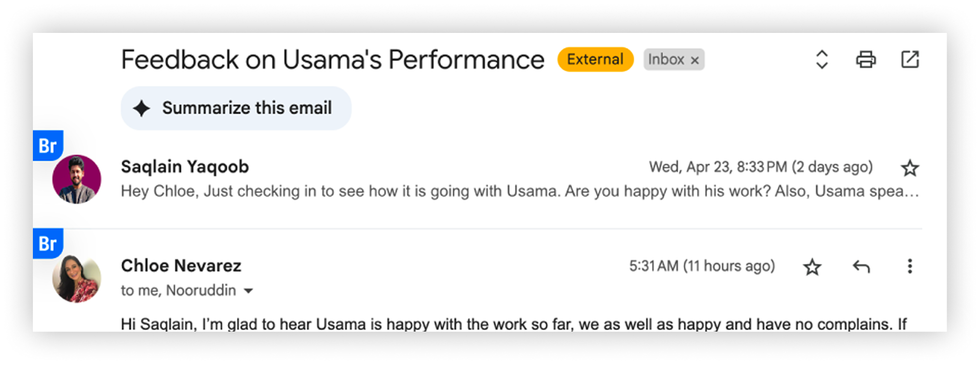Star Chloe Nevarez's message
This screenshot has height=365, width=980.
(812, 267)
